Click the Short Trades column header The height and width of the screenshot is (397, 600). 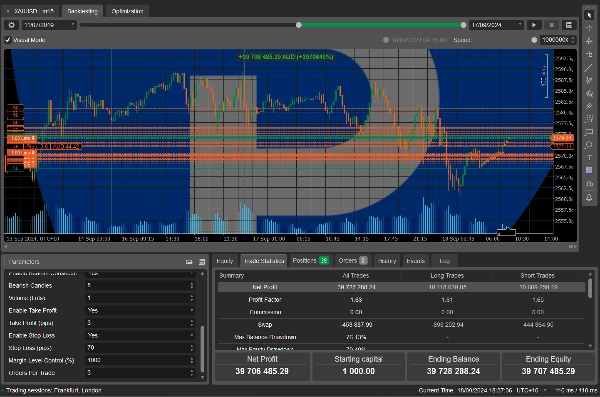pos(538,276)
